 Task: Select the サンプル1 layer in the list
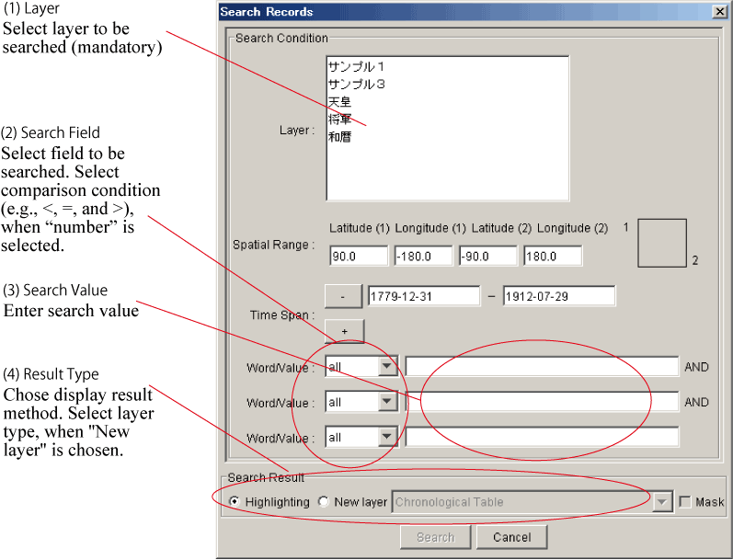point(356,67)
